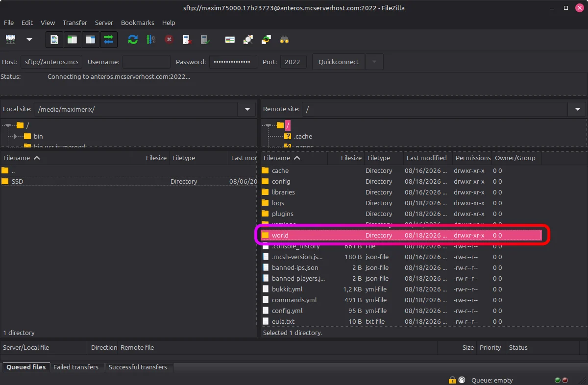Open the Quickconnect history dropdown
This screenshot has width=588, height=385.
tap(374, 62)
